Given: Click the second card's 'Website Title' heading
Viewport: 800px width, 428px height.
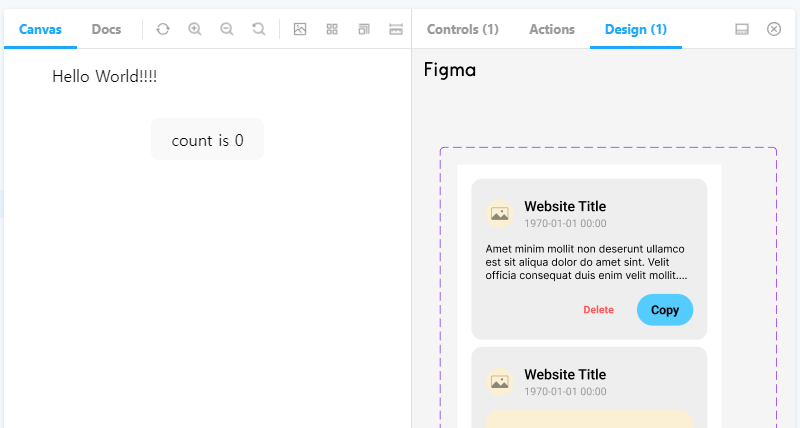Looking at the screenshot, I should point(565,374).
